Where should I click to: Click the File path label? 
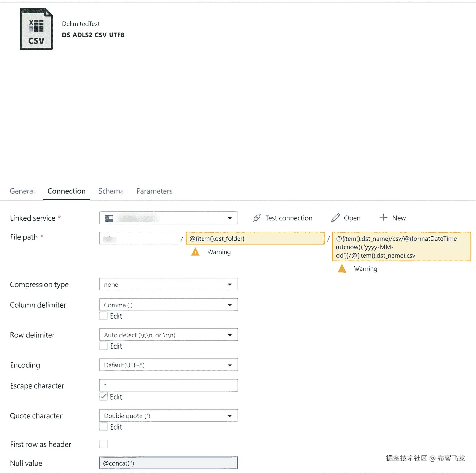tap(24, 237)
